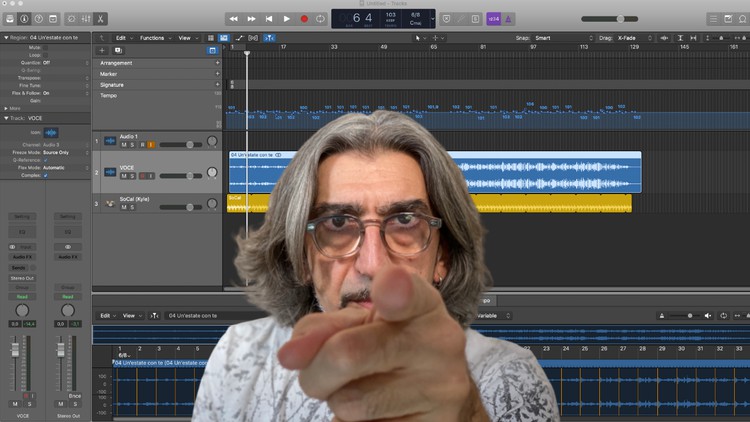Open the List Editors icon
The image size is (750, 422).
click(x=713, y=19)
